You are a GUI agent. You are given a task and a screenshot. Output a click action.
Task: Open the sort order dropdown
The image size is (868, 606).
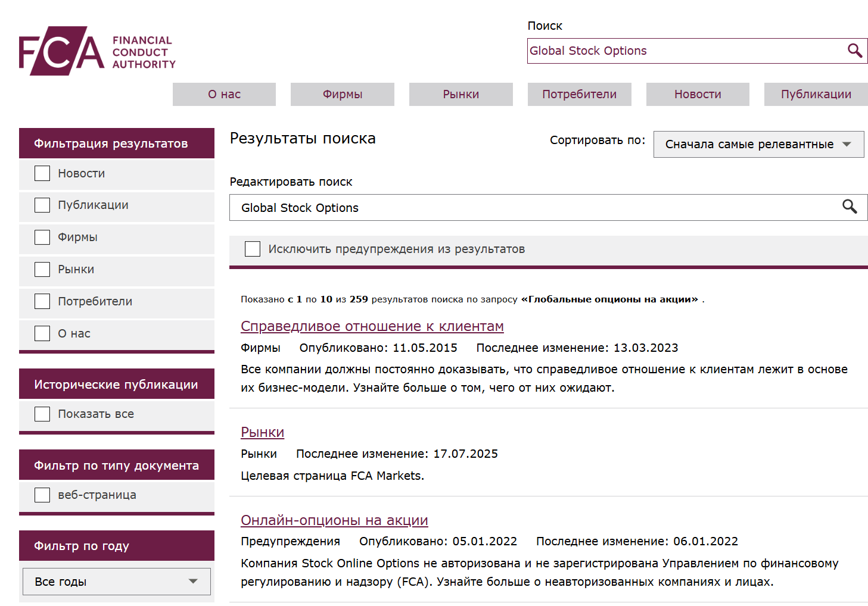[x=758, y=145]
